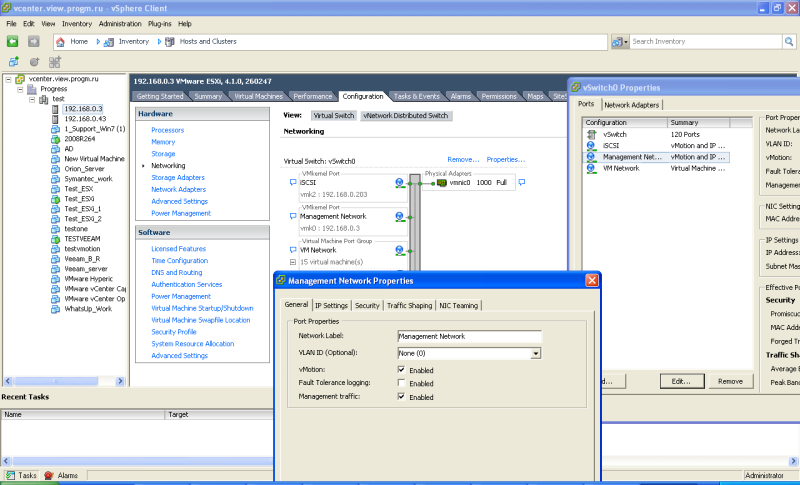Collapse the test cluster node

point(32,99)
